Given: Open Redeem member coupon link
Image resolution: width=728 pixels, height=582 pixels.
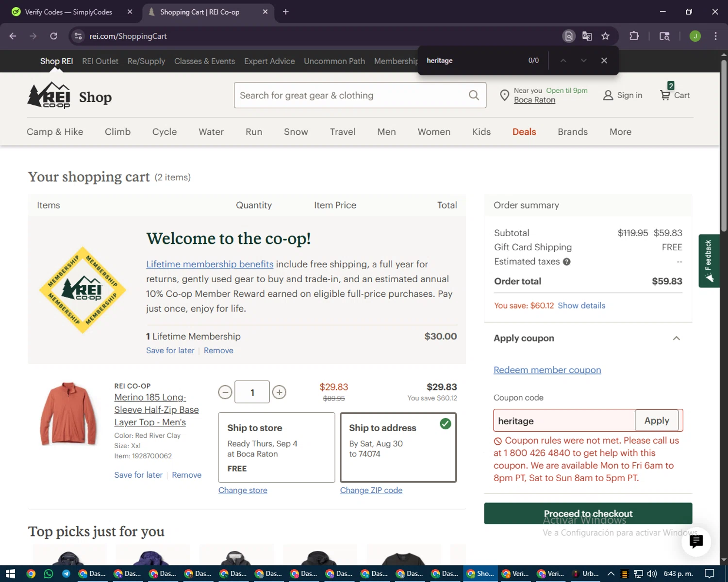Looking at the screenshot, I should [547, 370].
